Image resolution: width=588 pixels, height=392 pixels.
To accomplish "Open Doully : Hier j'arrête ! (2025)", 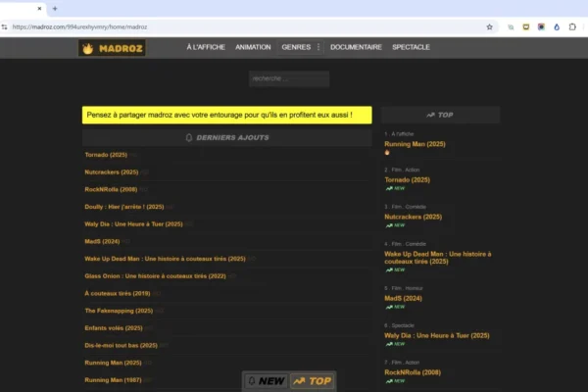I will tap(124, 207).
